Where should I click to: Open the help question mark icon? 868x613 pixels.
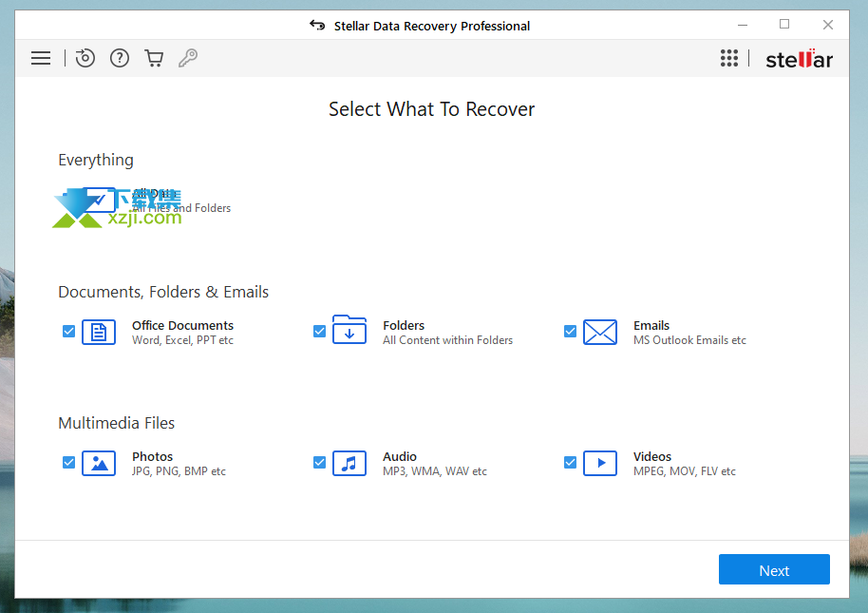pyautogui.click(x=120, y=58)
